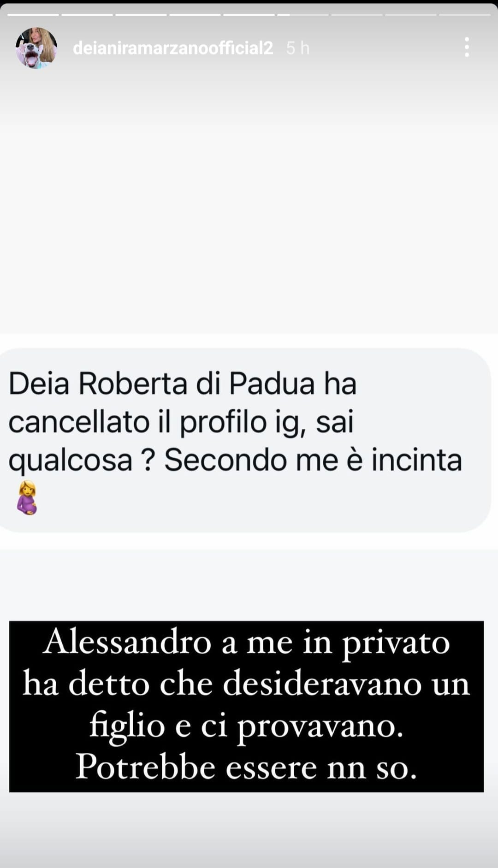Skip to the seventh story progress segment

point(357,15)
